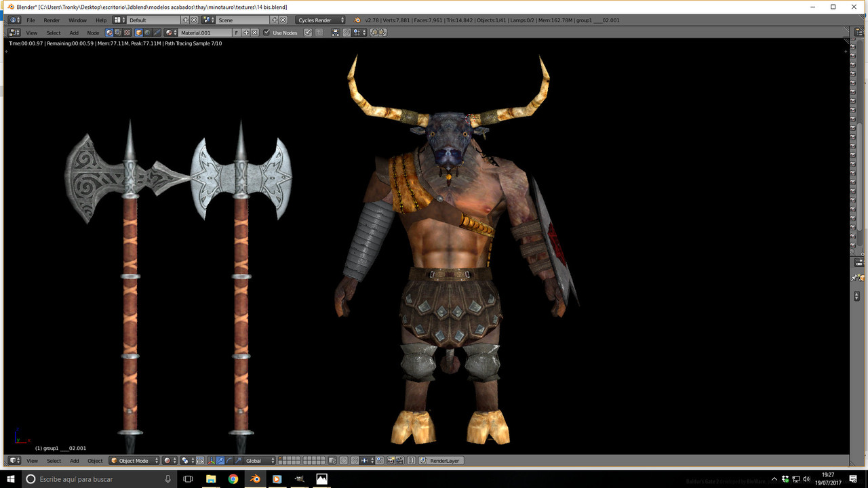This screenshot has height=488, width=868.
Task: Open the Cycles Render engine dropdown
Action: point(321,20)
